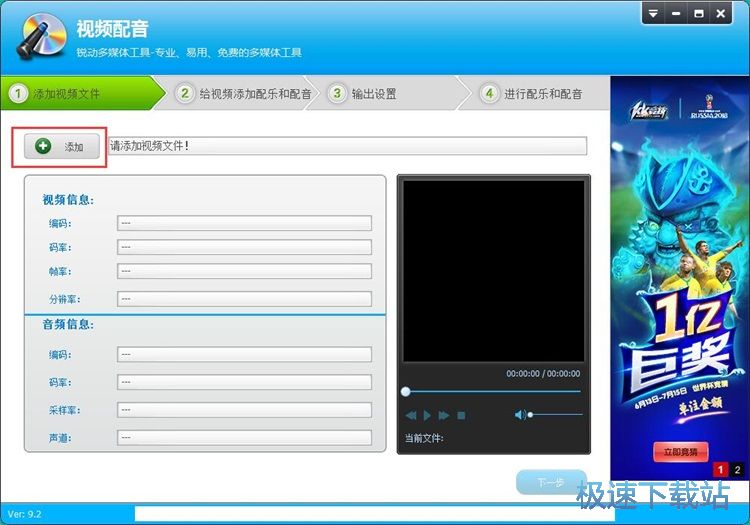Adjust the volume slider handle
Image resolution: width=750 pixels, height=525 pixels.
pyautogui.click(x=530, y=415)
